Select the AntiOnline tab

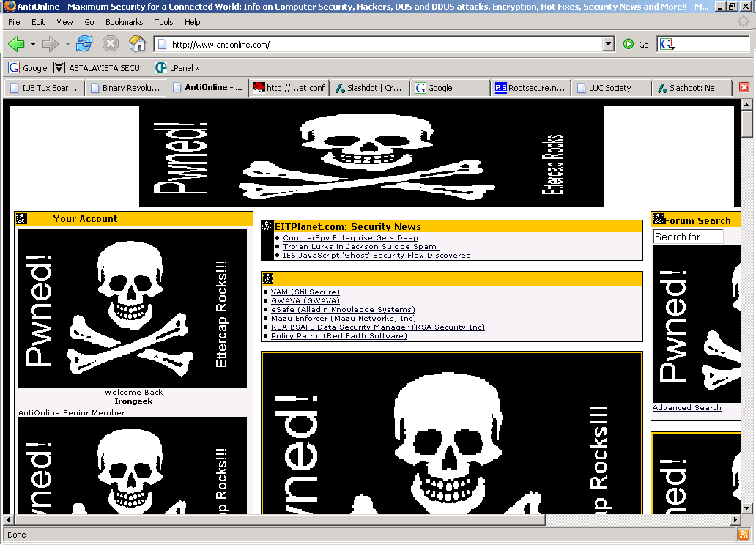tap(207, 87)
